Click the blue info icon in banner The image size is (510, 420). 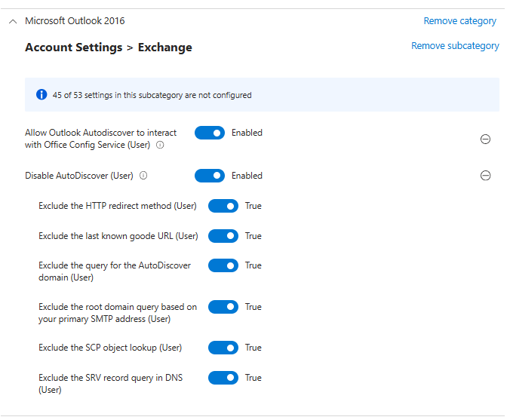coord(41,95)
